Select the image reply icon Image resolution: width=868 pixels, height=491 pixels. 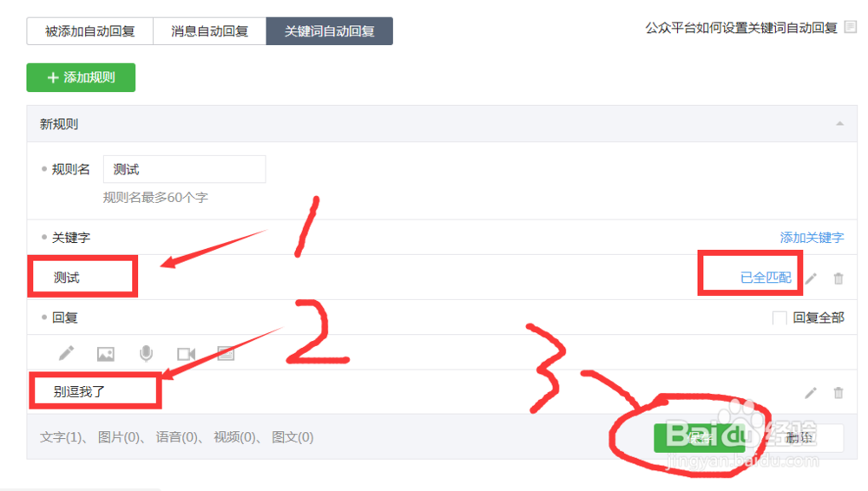106,354
